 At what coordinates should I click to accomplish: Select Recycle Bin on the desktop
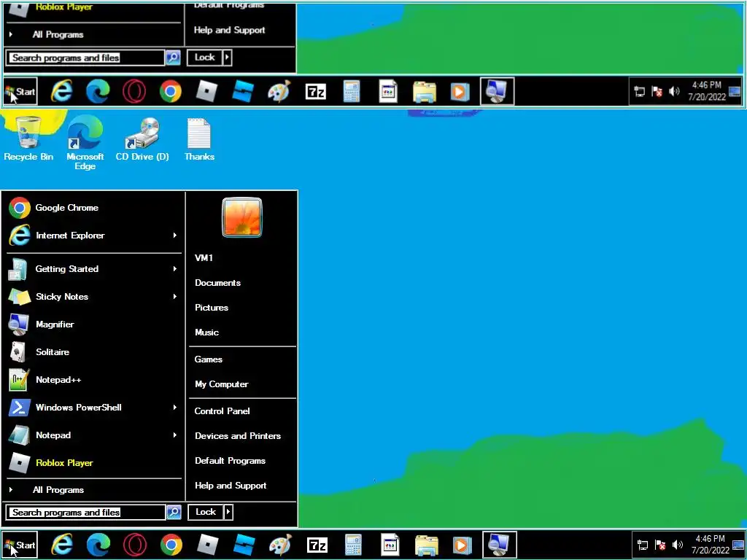click(28, 139)
